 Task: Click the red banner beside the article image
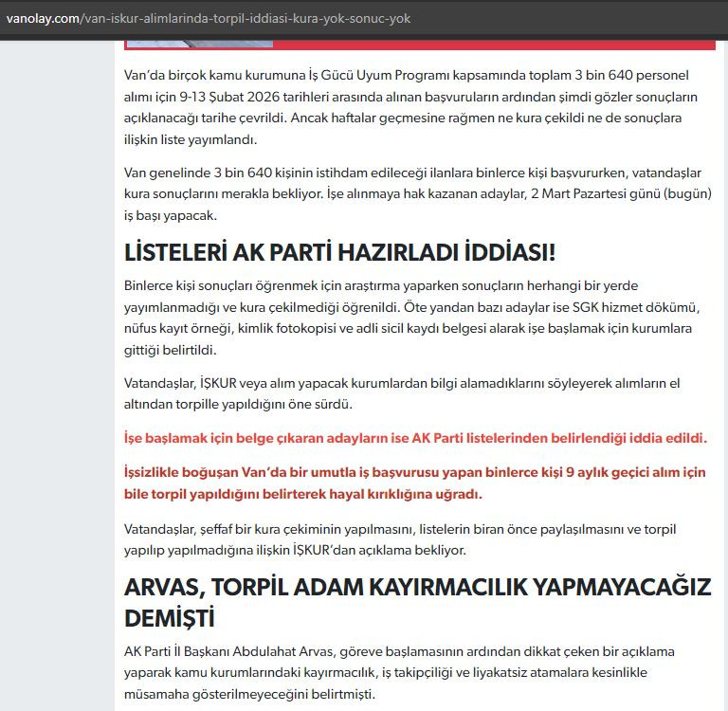[493, 44]
